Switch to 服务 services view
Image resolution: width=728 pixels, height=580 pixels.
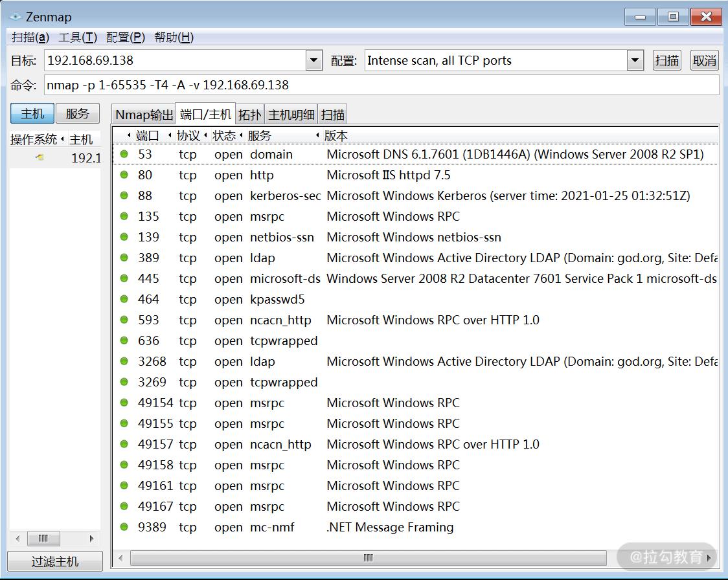point(78,114)
